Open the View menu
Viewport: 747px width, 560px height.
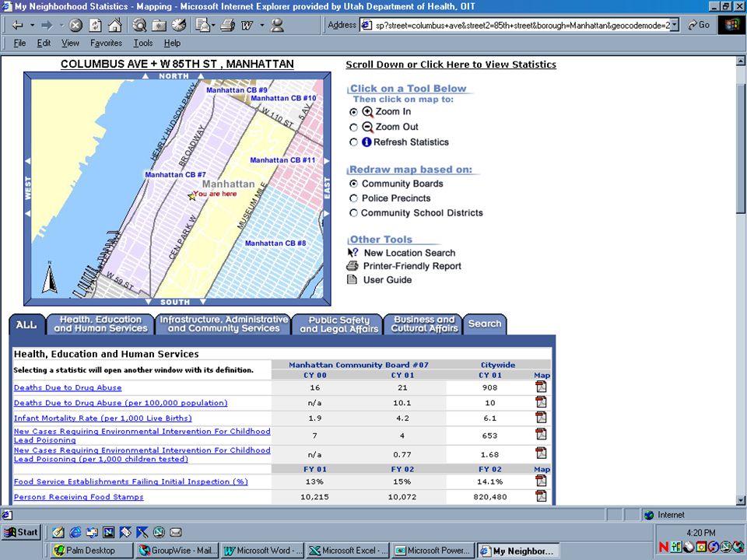[70, 43]
